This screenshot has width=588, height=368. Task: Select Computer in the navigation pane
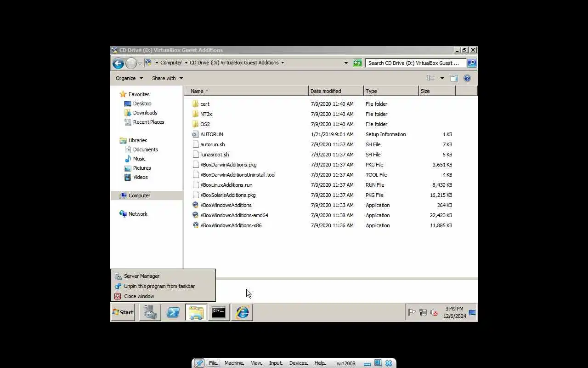pyautogui.click(x=139, y=195)
